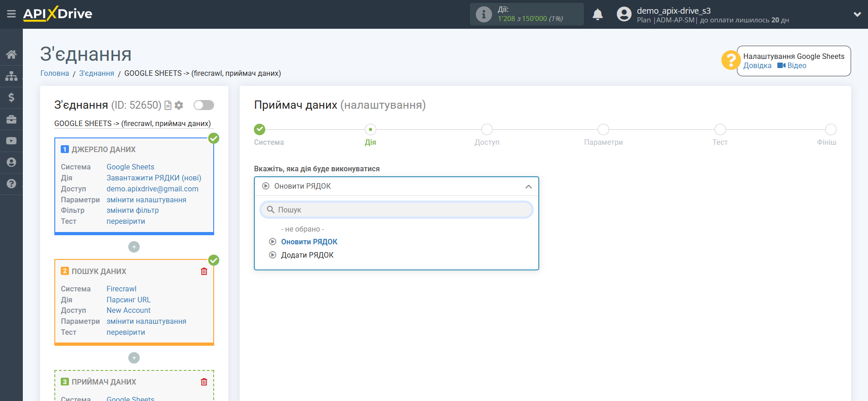Open connection notes document icon
868x401 pixels.
(168, 106)
